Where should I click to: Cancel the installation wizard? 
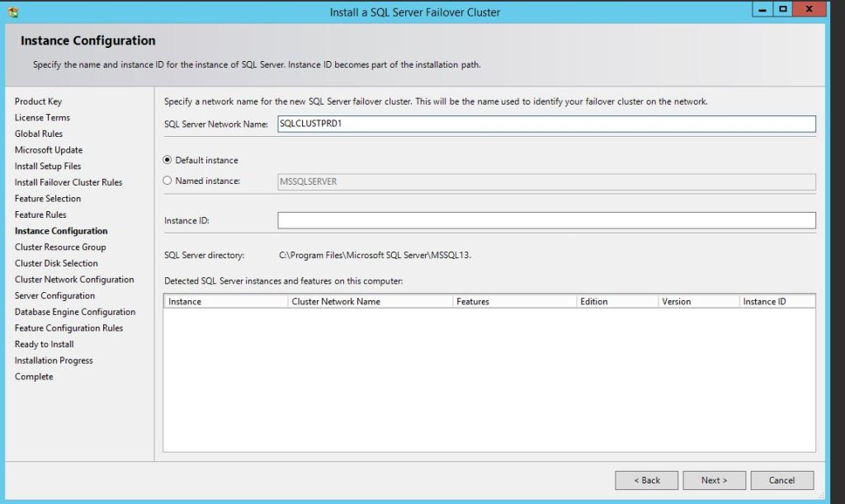point(781,480)
